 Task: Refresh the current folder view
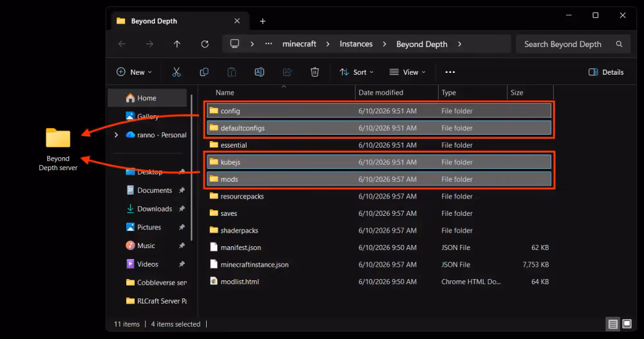click(205, 44)
